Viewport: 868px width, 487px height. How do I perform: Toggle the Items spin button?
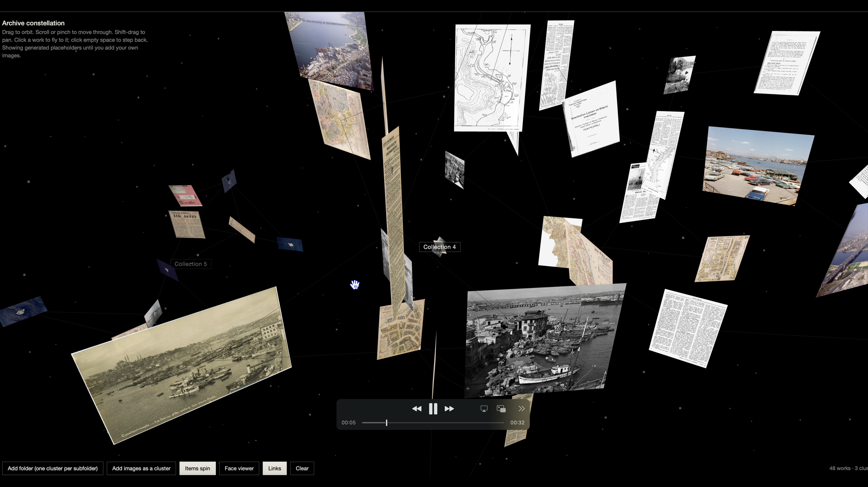click(x=197, y=468)
